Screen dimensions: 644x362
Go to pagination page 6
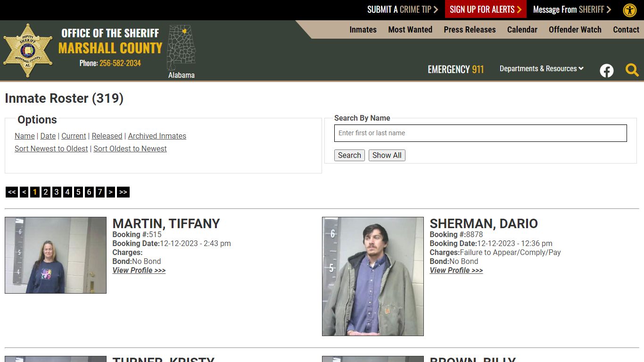coord(89,192)
